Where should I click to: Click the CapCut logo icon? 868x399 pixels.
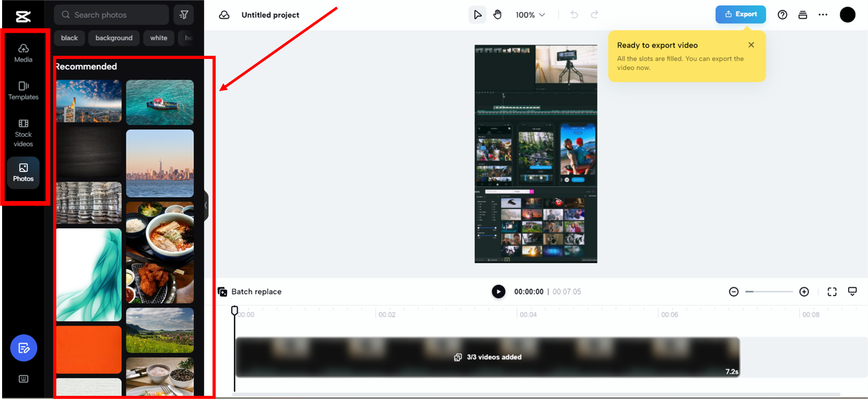[23, 17]
